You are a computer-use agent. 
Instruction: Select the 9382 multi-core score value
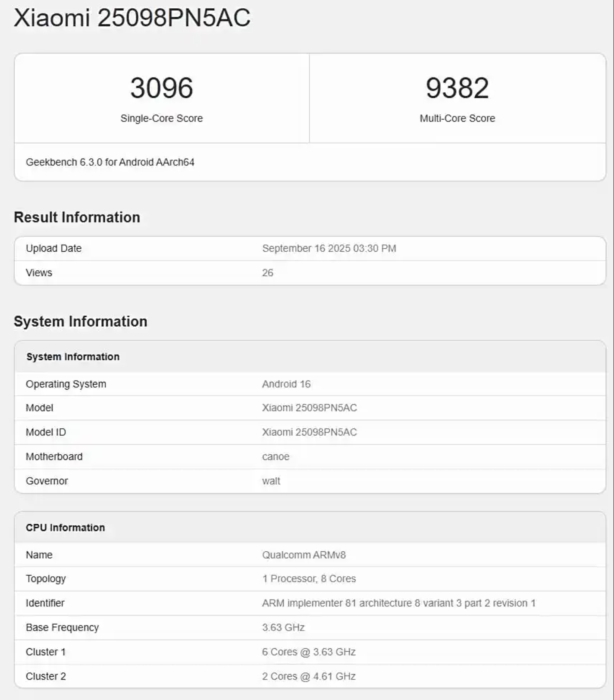pyautogui.click(x=457, y=88)
